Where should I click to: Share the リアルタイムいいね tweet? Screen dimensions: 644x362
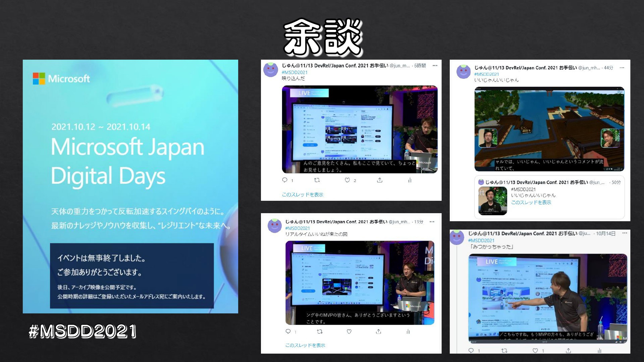tap(378, 331)
